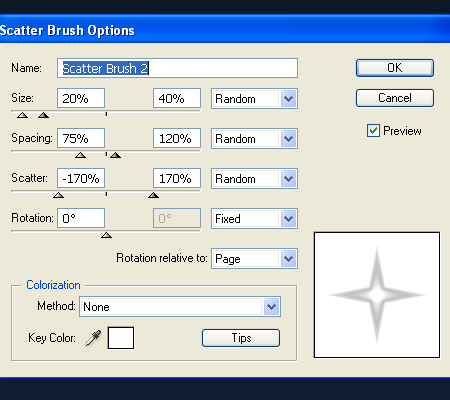Pick the Key Color eyedropper

[x=93, y=338]
